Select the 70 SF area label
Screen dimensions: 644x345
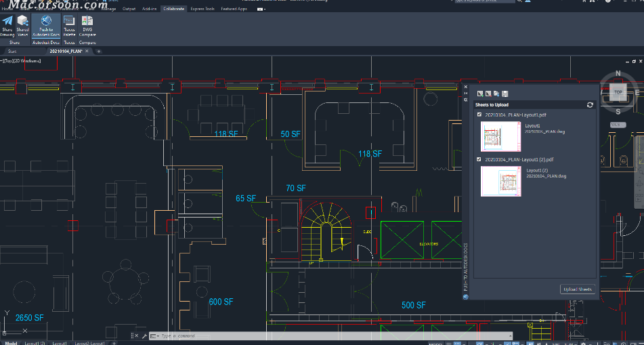(296, 188)
